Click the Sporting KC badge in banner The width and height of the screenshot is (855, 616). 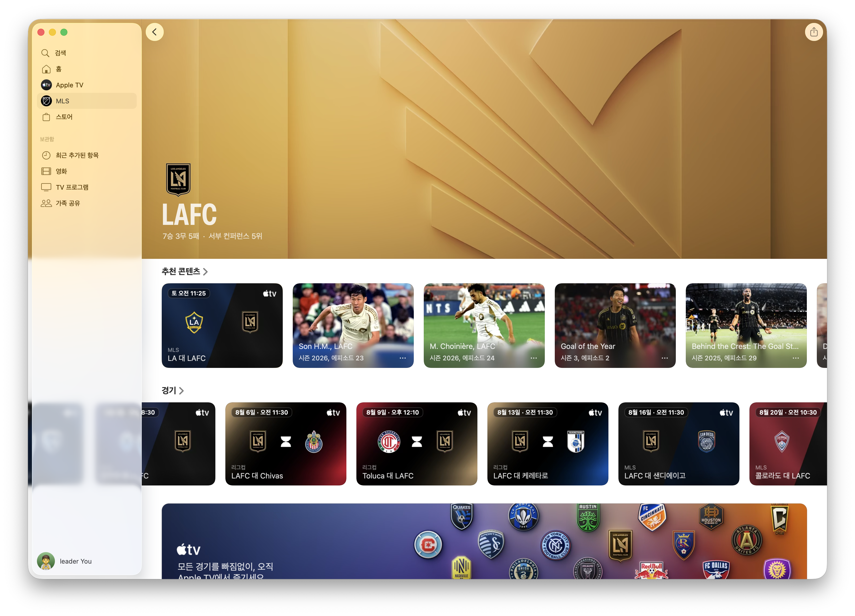coord(491,544)
